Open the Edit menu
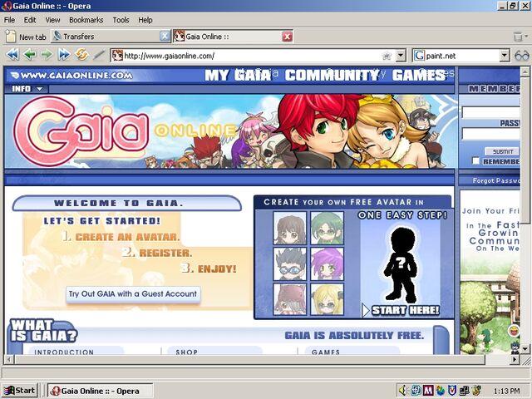The height and width of the screenshot is (399, 532). pyautogui.click(x=30, y=20)
